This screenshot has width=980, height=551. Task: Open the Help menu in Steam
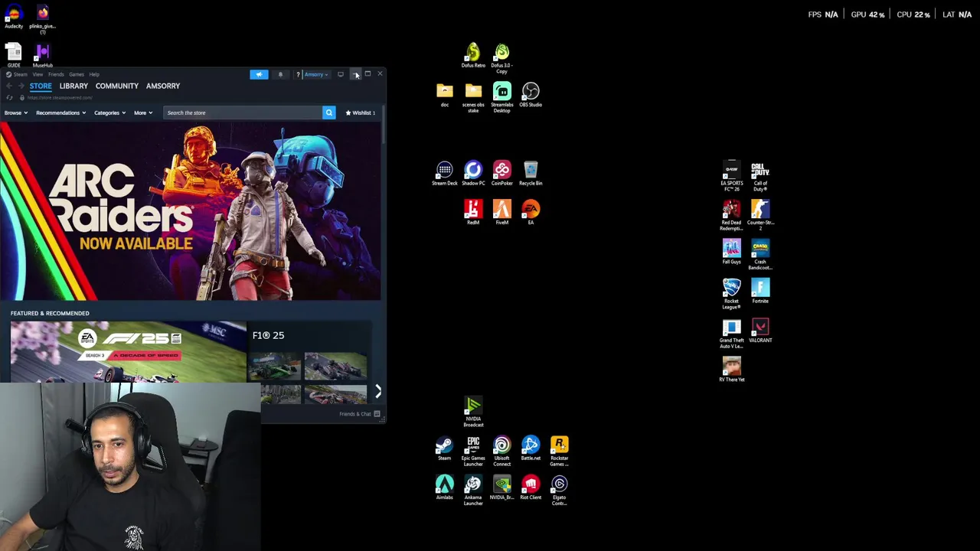(94, 74)
